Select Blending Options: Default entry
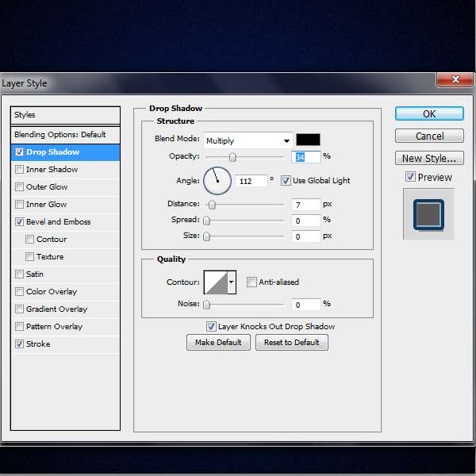This screenshot has width=476, height=476. coord(65,134)
